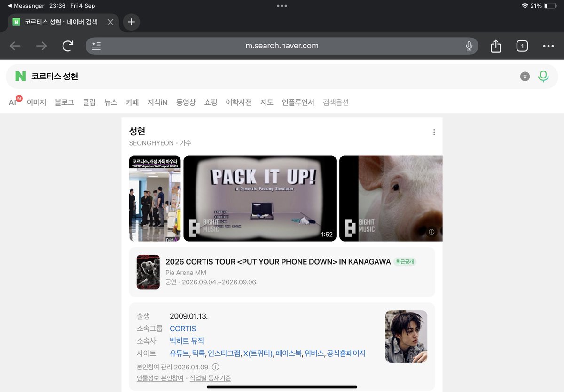Open 공식홈페이지 link

click(x=346, y=353)
